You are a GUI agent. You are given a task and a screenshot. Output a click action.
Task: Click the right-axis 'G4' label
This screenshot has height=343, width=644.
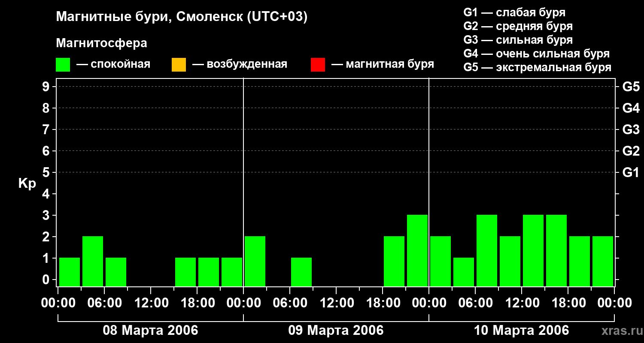click(631, 108)
